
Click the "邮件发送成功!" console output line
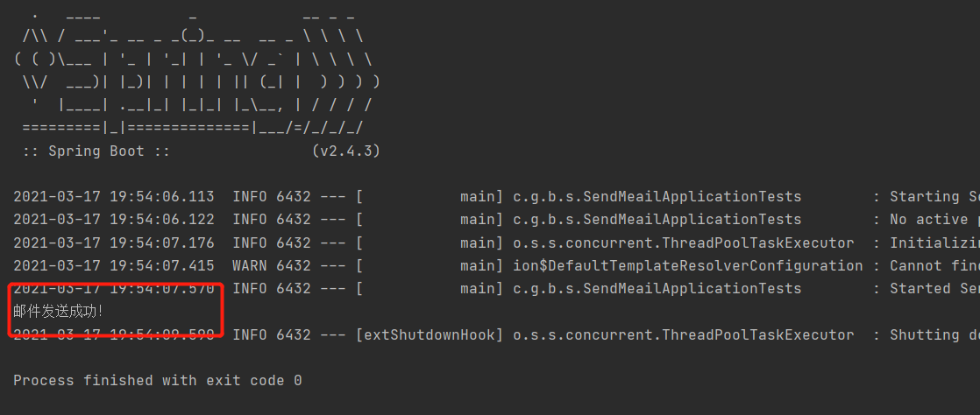click(x=58, y=312)
